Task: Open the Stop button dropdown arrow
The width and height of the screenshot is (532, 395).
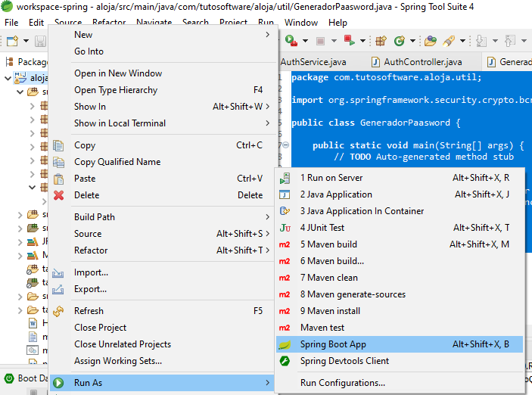Action: pos(334,41)
